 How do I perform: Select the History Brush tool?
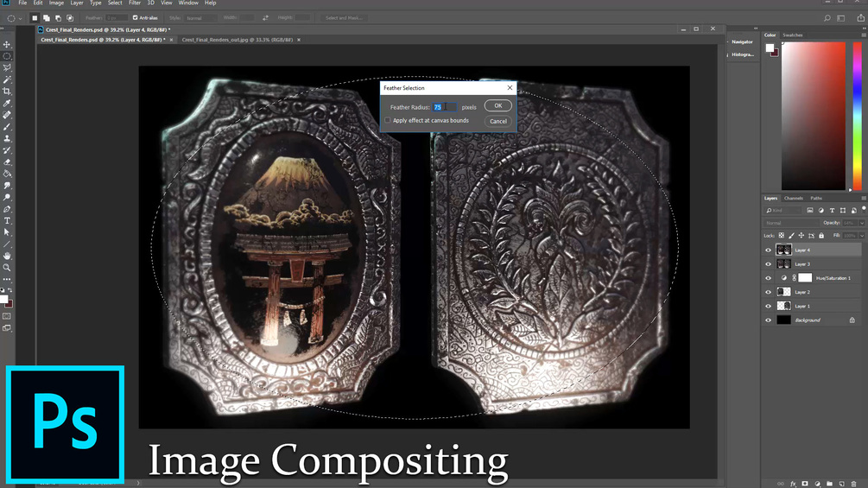pos(7,150)
